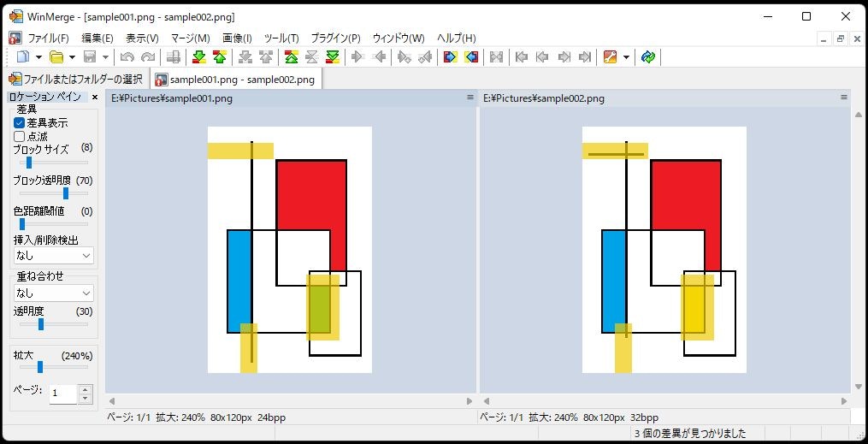
Task: Restore the inner document window
Action: coord(841,38)
